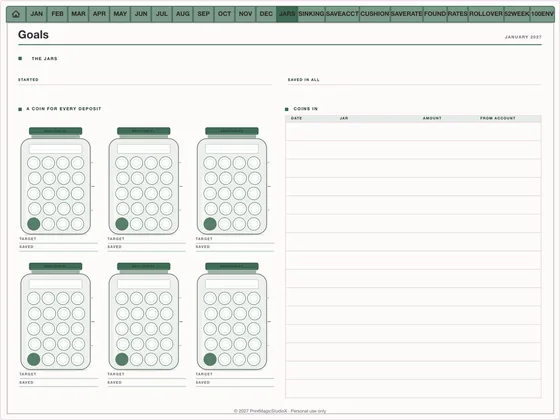Click TARGET line under last bottom-row jar
Screen dimensions: 560x420
point(235,375)
